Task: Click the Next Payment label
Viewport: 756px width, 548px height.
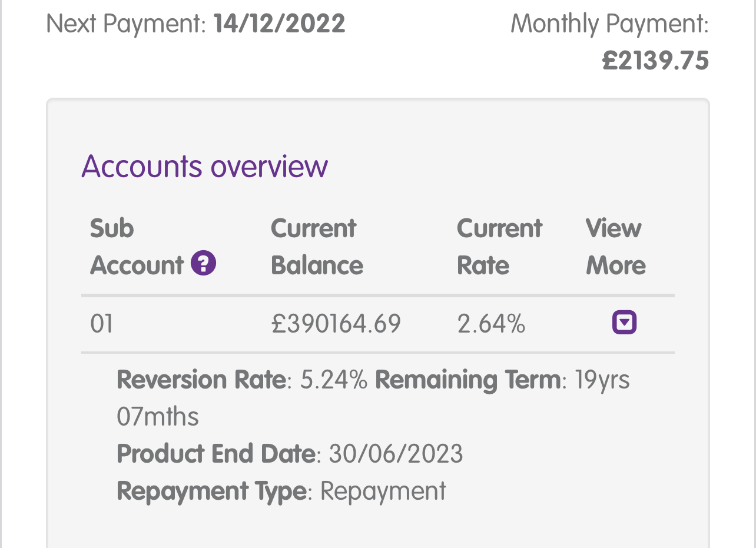Action: pyautogui.click(x=126, y=24)
